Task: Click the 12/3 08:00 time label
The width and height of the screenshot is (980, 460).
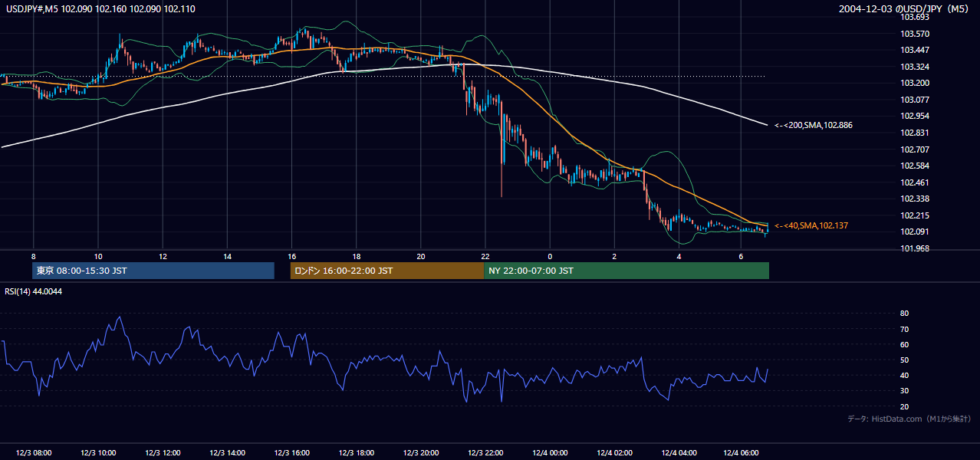Action: (33, 453)
